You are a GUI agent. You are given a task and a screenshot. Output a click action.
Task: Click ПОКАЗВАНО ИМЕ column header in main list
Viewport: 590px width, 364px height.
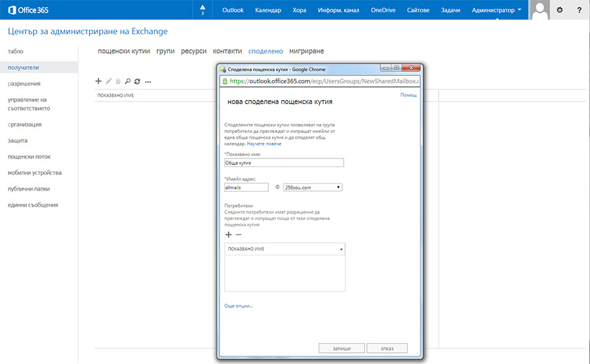click(115, 96)
